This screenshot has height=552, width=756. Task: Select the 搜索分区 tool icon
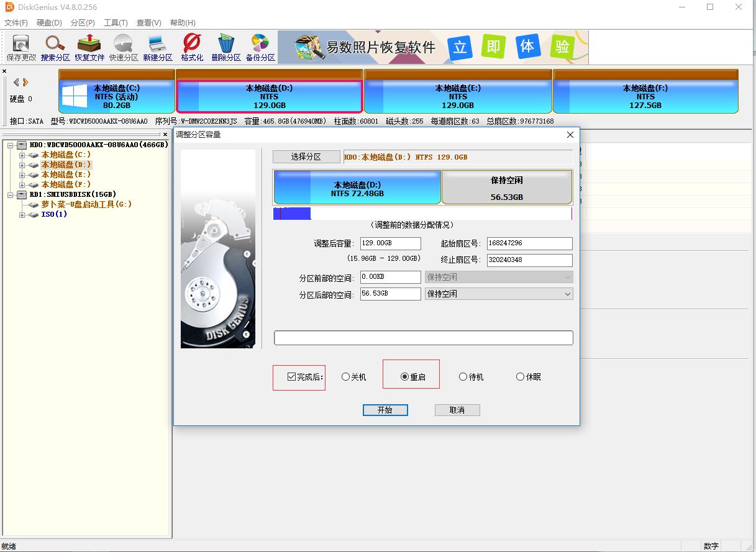tap(54, 47)
